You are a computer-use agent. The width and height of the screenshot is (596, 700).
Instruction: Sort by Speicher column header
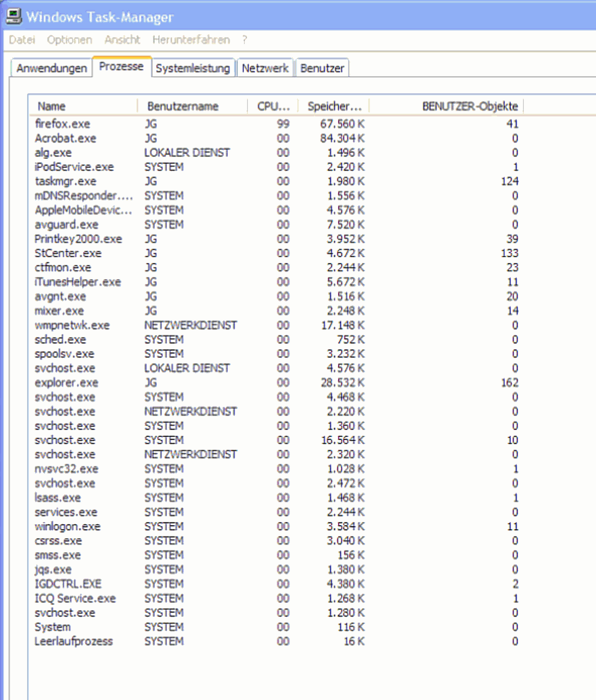[334, 106]
